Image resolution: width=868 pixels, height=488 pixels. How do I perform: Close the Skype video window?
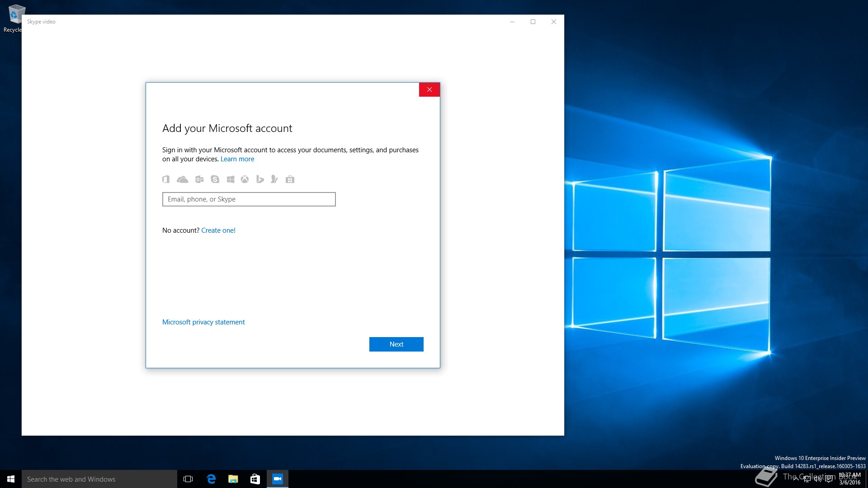(554, 22)
